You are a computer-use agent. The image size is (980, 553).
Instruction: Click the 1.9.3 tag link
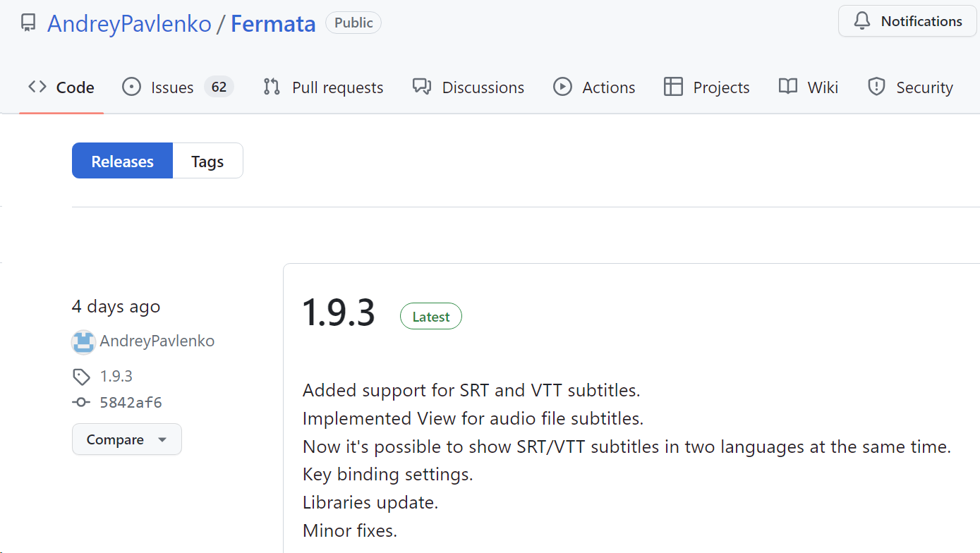[116, 376]
